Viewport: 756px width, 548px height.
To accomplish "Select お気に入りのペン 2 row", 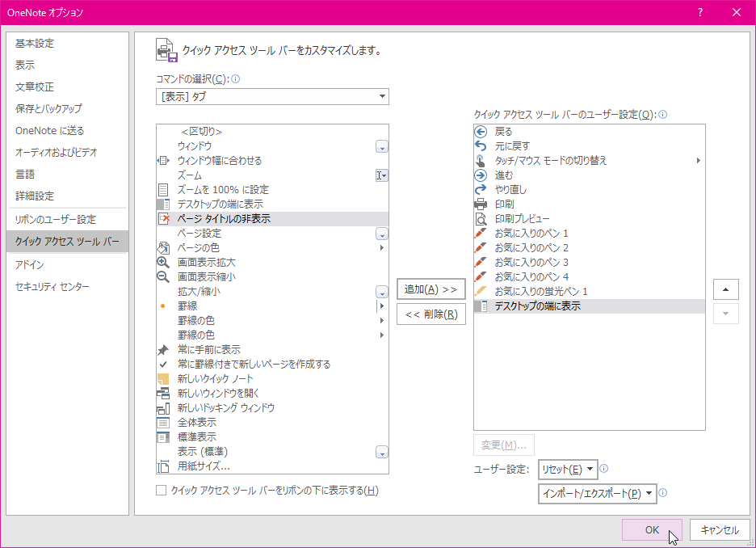I will tap(589, 248).
